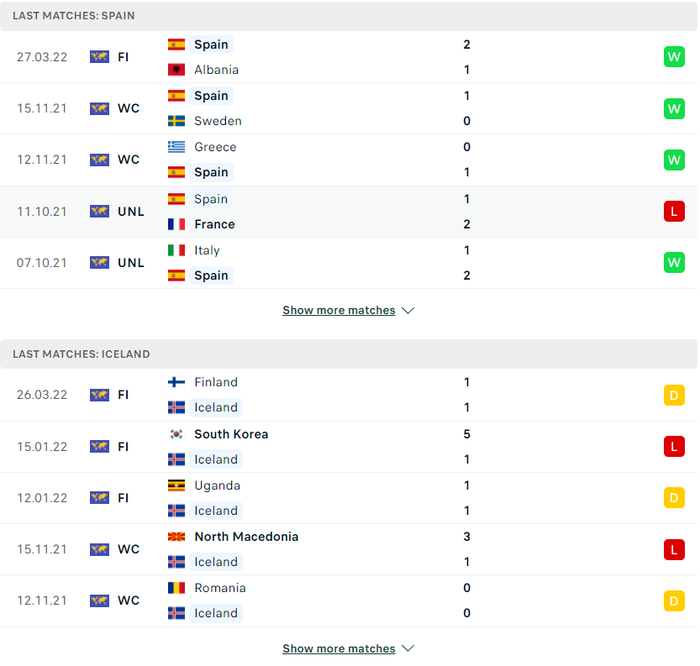Click the world competition icon next to 27.03.22
Image resolution: width=700 pixels, height=666 pixels.
pos(99,57)
